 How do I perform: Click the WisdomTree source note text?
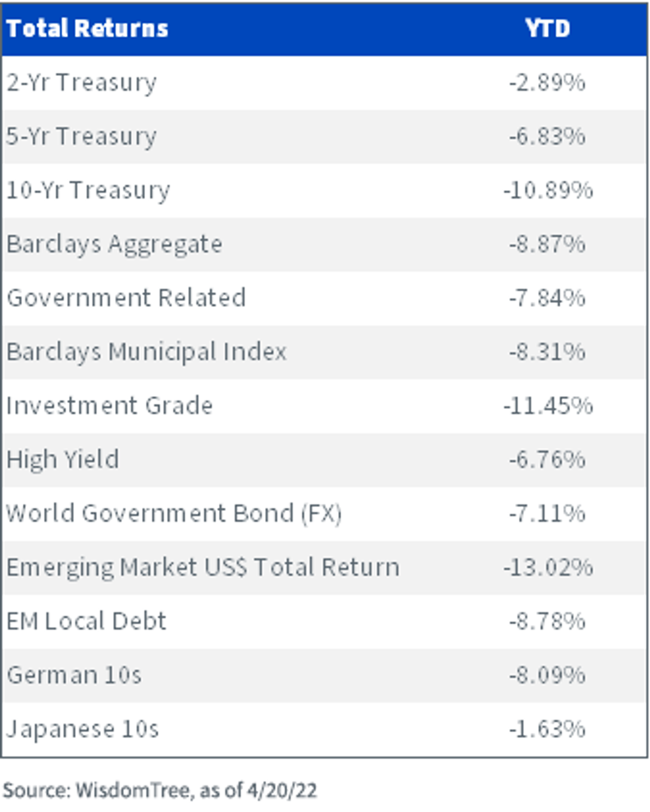[x=160, y=791]
